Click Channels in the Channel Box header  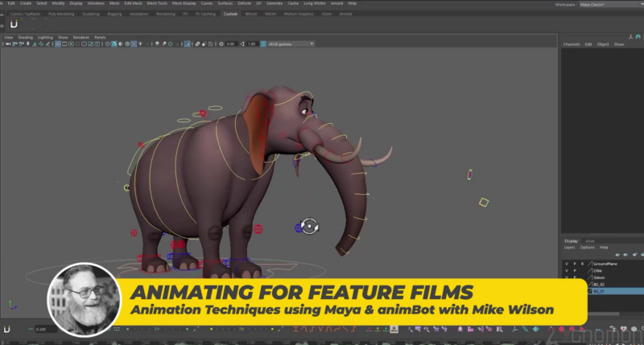tap(572, 44)
